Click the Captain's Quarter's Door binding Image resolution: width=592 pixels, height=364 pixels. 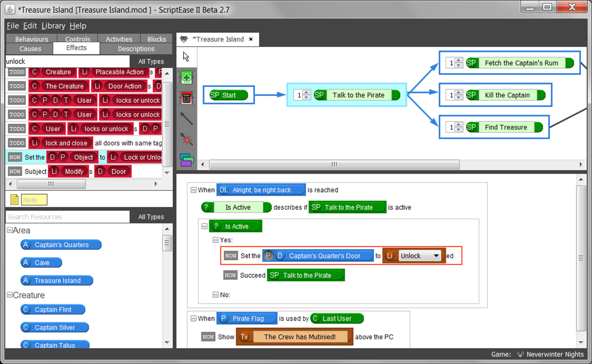(318, 256)
